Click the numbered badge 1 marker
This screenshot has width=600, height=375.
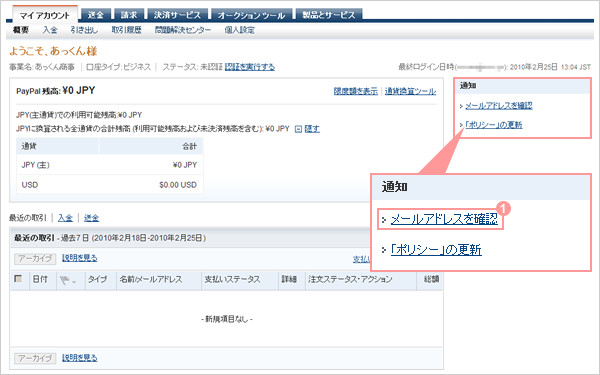[x=504, y=209]
